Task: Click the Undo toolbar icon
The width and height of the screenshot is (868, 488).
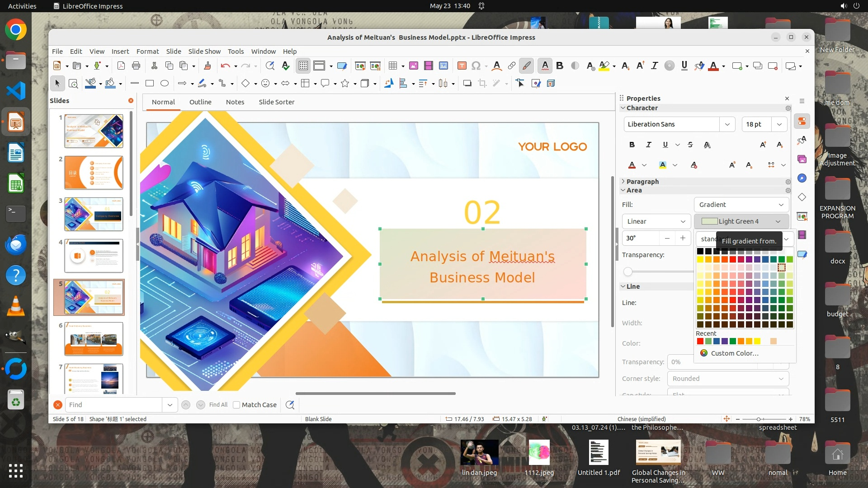Action: (x=225, y=66)
